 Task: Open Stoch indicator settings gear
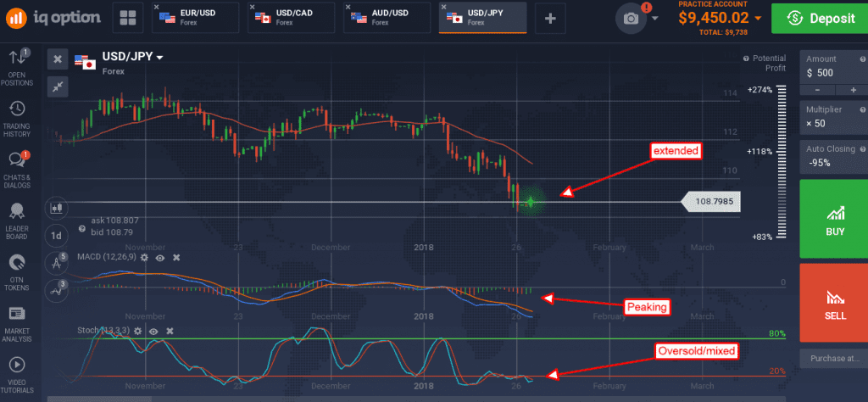coord(138,331)
